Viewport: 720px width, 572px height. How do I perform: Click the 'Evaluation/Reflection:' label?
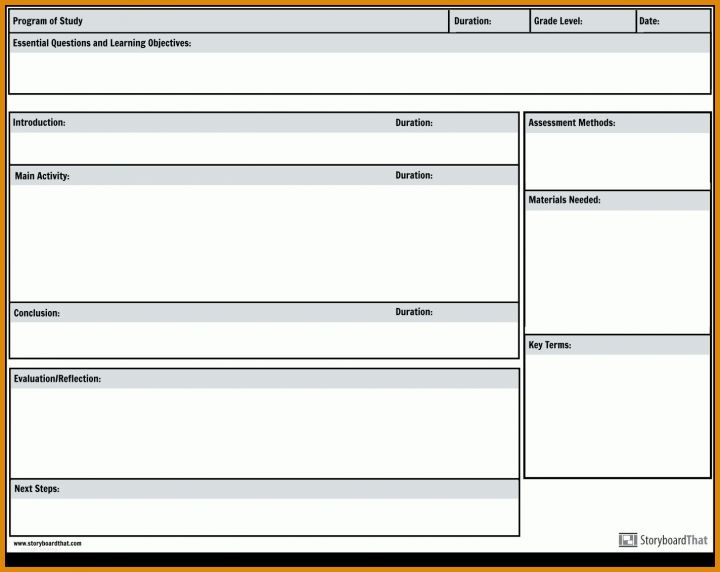tap(57, 379)
